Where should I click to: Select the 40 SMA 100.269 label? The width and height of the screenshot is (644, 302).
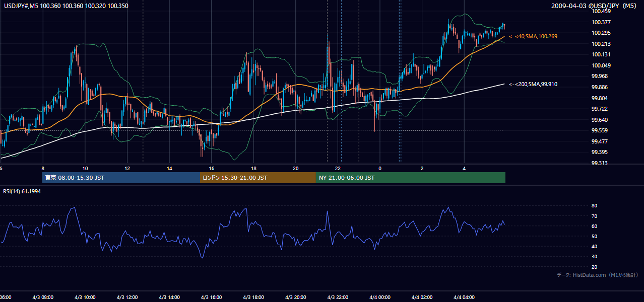click(533, 37)
